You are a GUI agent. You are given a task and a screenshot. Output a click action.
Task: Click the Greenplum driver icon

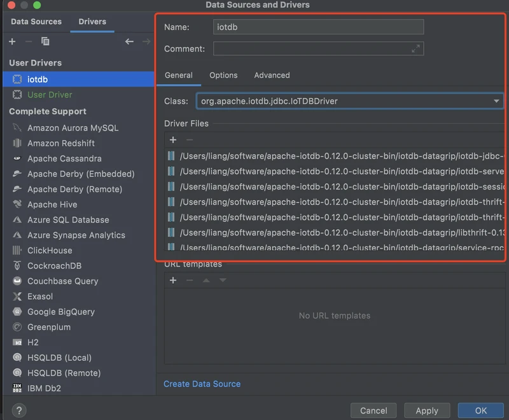click(17, 327)
